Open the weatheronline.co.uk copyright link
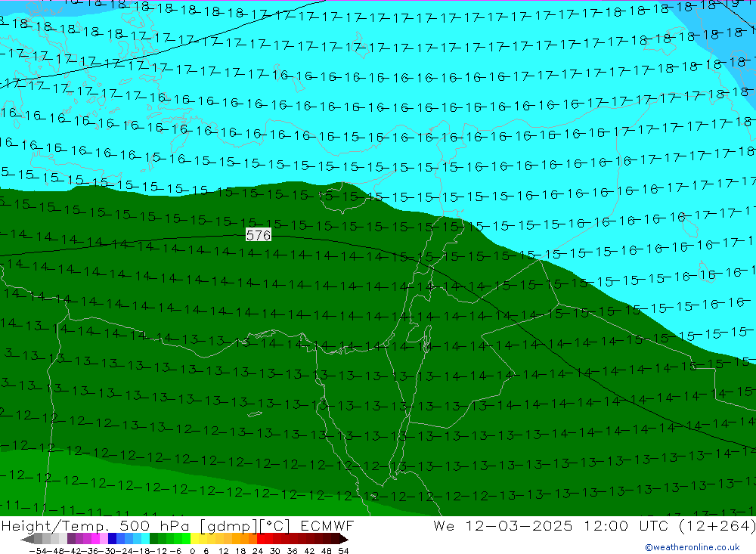Viewport: 756px width, 554px height. (x=692, y=547)
